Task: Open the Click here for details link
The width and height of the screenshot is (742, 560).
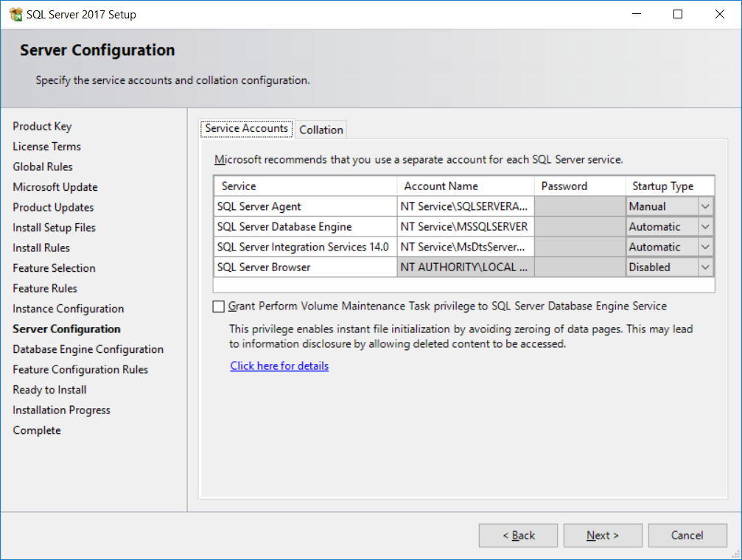Action: 279,366
